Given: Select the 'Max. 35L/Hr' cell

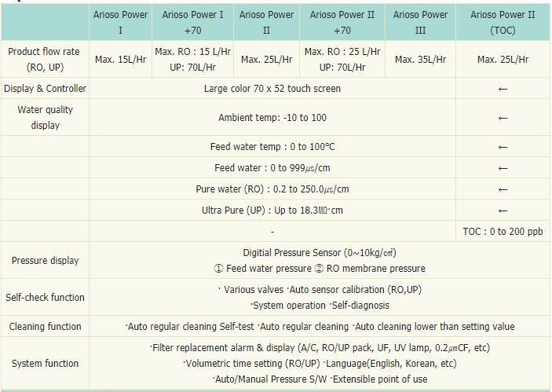Looking at the screenshot, I should (x=420, y=59).
